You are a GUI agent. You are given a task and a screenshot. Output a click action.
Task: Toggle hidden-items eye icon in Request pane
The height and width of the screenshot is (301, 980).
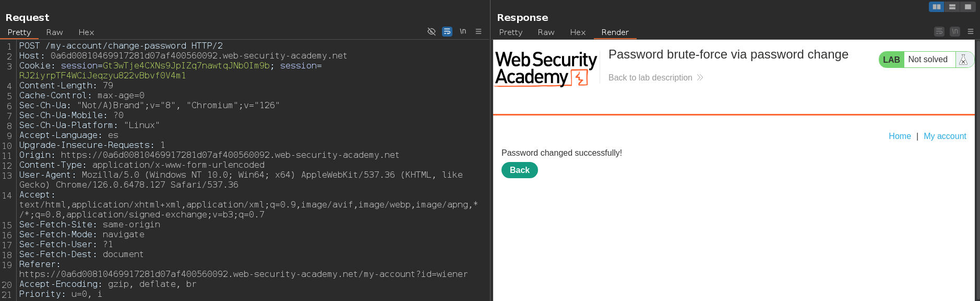tap(431, 31)
